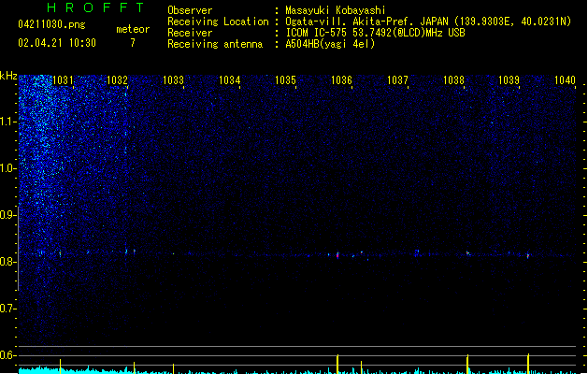Click the 0.8 frequency axis label
Screen dimensions: 588x374
tap(7, 262)
